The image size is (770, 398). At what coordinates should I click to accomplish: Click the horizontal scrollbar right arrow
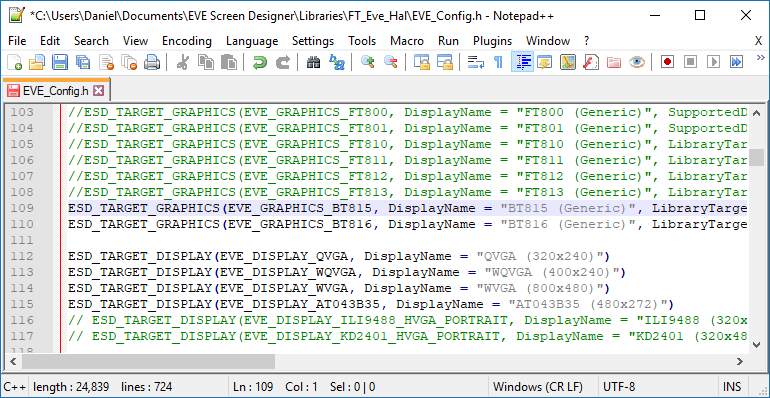740,361
